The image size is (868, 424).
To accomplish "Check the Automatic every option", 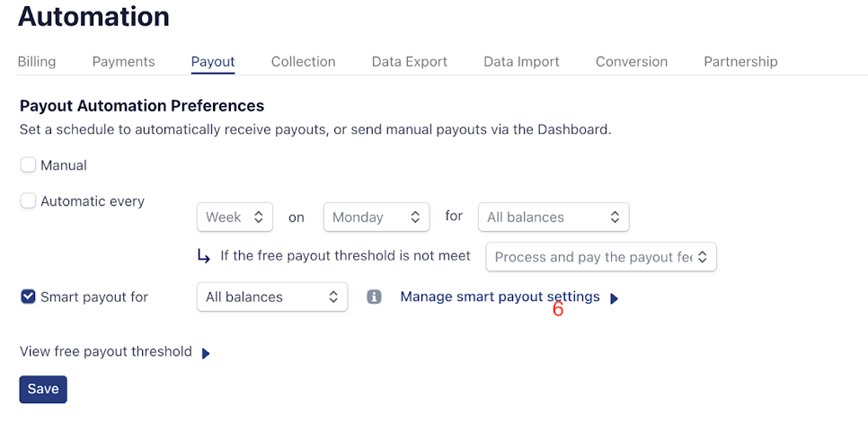I will [x=28, y=200].
